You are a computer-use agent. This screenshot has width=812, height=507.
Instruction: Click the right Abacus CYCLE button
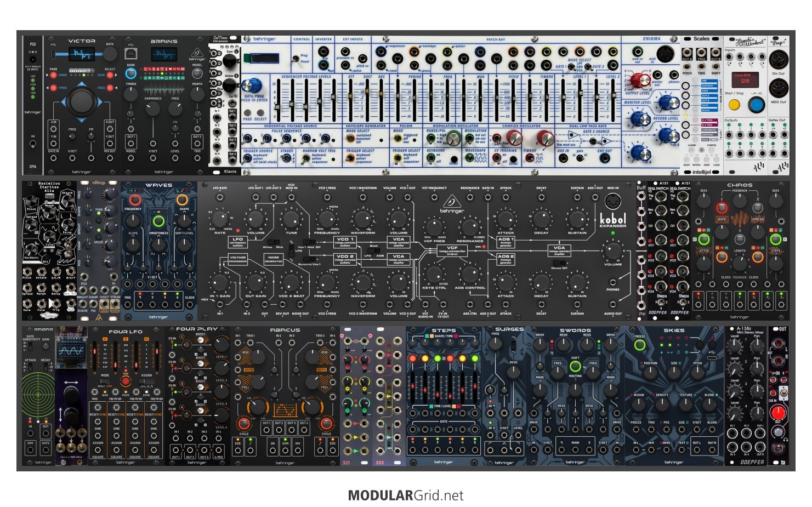(x=326, y=423)
